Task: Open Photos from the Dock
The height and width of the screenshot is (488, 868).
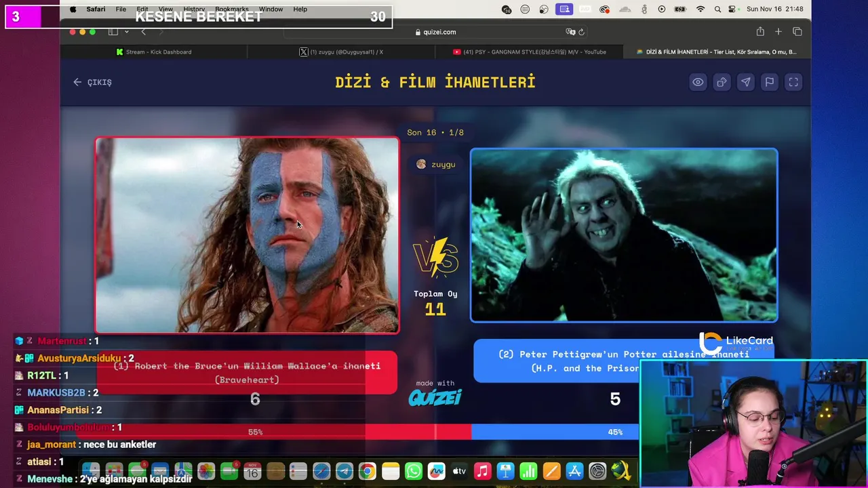Action: [x=206, y=470]
